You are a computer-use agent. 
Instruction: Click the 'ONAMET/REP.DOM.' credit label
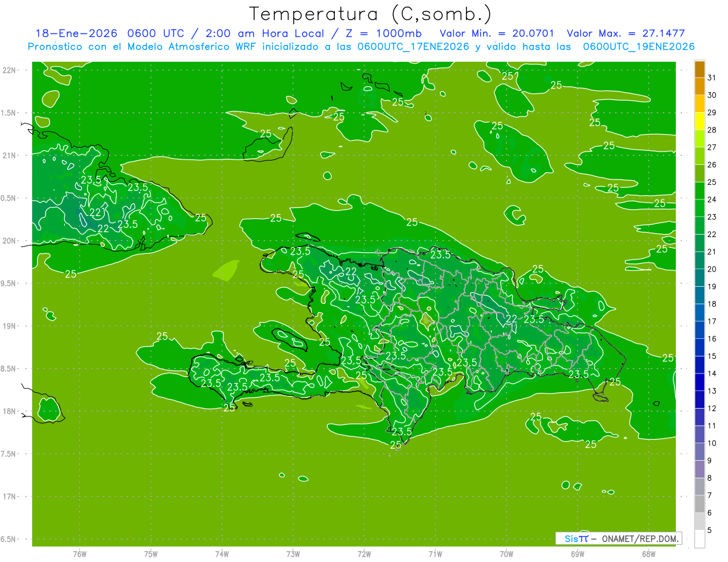tap(640, 538)
